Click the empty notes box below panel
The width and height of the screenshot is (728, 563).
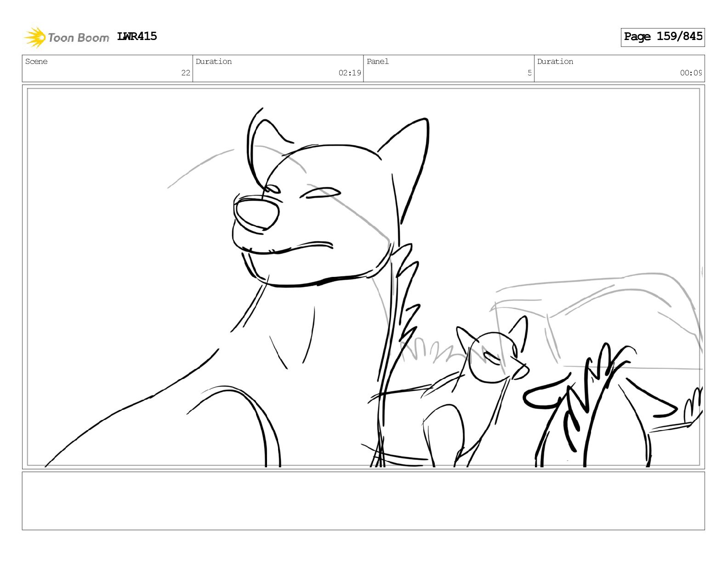coord(364,501)
